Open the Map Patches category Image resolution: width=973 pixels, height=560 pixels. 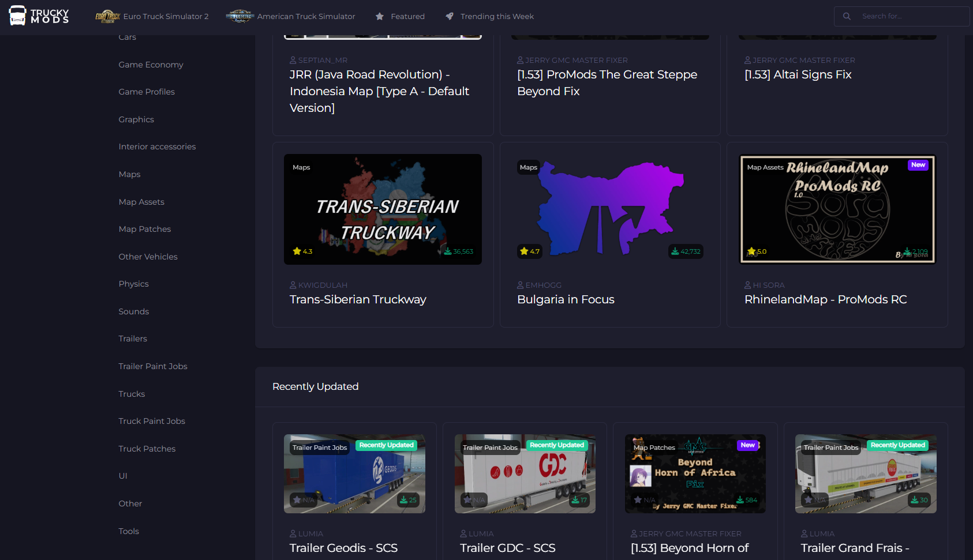tap(145, 229)
